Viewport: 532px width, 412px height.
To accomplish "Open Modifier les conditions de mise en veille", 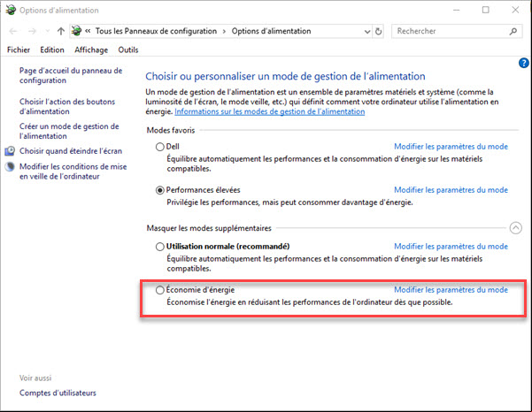I will point(73,172).
